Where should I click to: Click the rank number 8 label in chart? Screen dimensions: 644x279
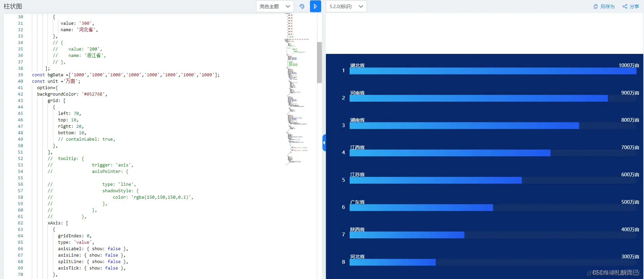coord(343,262)
